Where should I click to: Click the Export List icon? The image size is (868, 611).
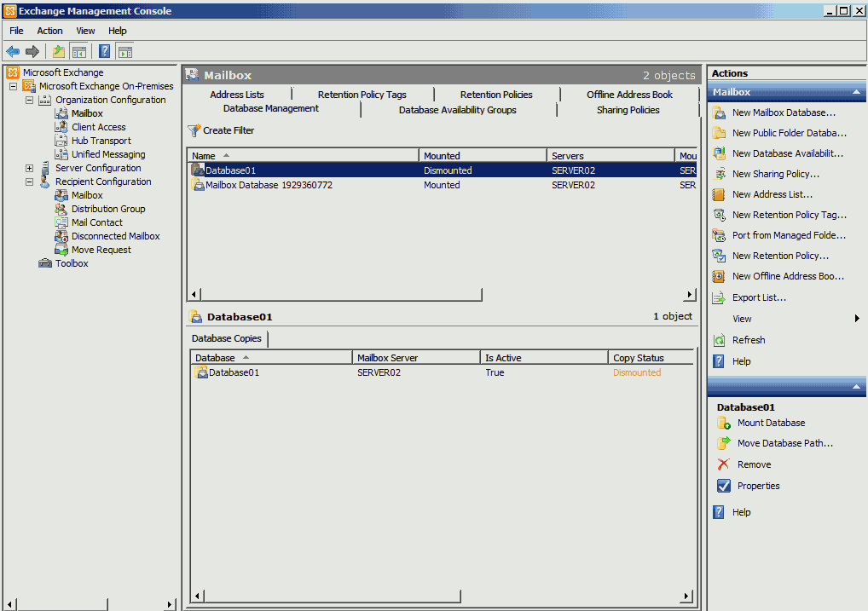[x=719, y=297]
